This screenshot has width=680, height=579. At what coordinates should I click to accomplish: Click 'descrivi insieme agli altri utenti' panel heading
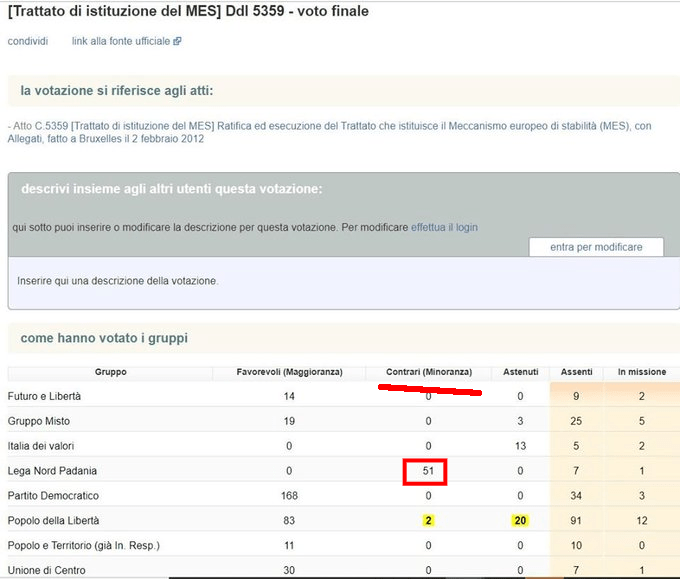tap(172, 189)
